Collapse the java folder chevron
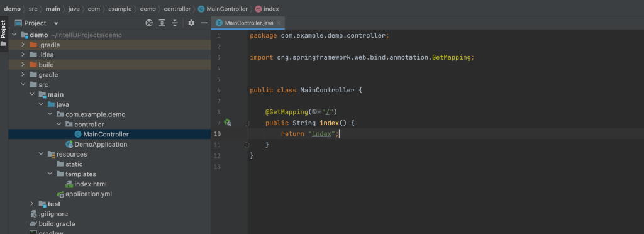The height and width of the screenshot is (234, 644). pyautogui.click(x=41, y=104)
